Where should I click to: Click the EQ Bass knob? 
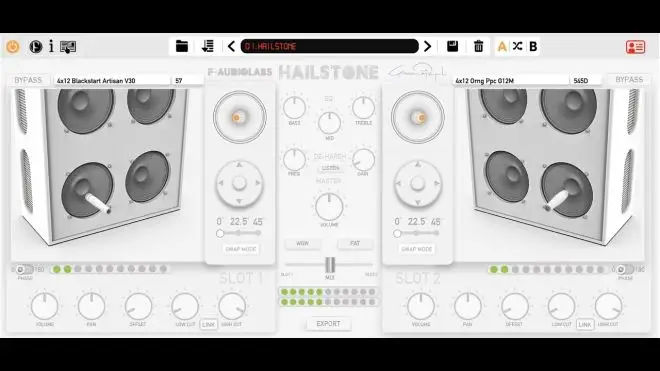pos(295,107)
